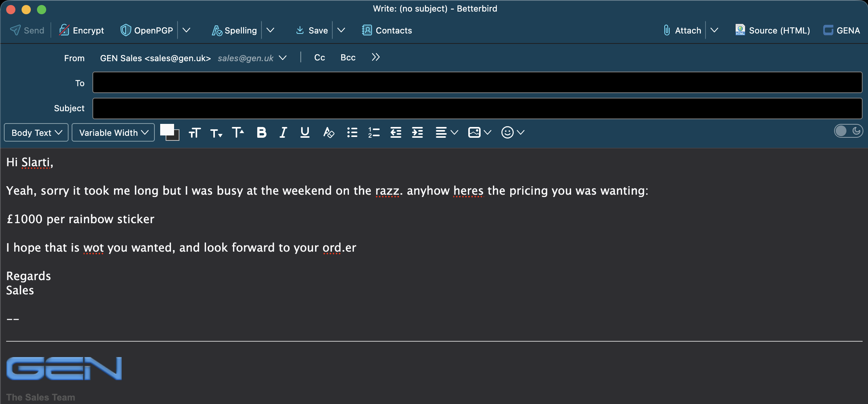868x404 pixels.
Task: Open the Contacts sidebar
Action: tap(387, 30)
